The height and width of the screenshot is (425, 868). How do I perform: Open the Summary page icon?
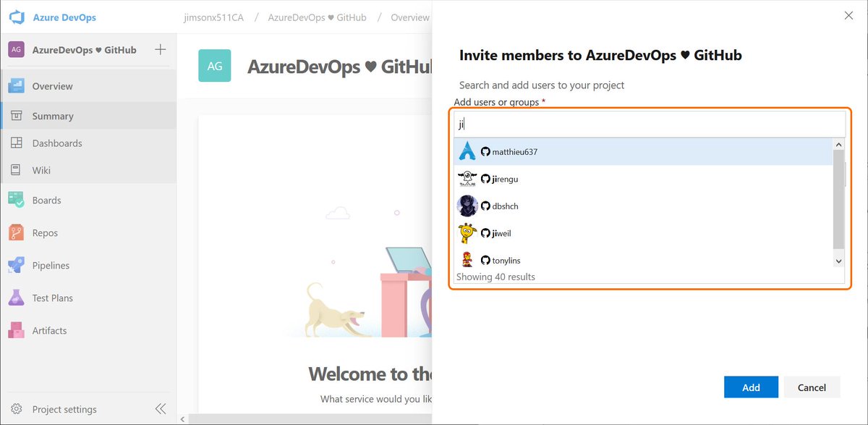coord(17,116)
